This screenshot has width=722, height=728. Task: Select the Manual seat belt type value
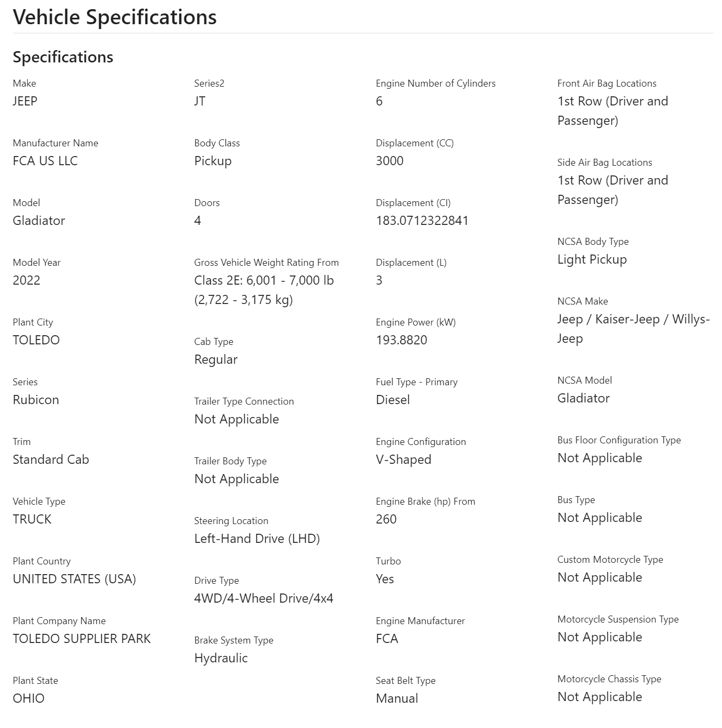coord(397,698)
